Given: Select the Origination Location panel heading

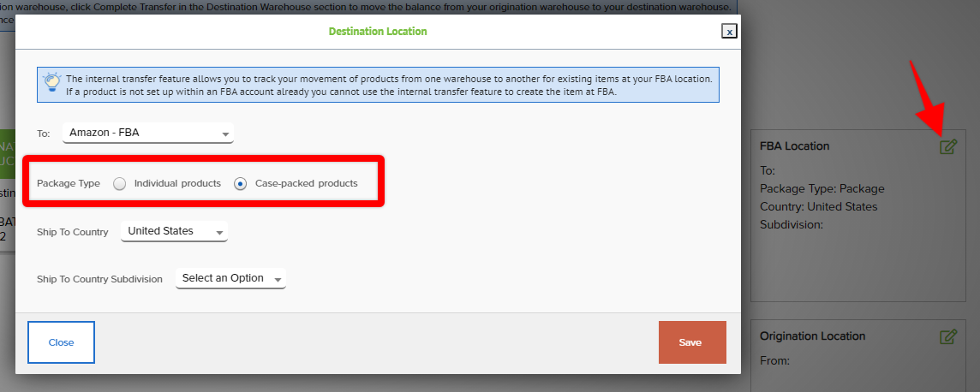Looking at the screenshot, I should point(812,336).
